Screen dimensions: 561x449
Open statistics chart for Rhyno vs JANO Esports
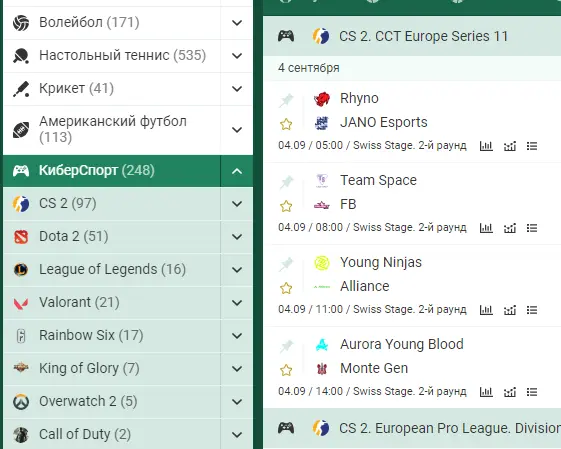pyautogui.click(x=486, y=146)
